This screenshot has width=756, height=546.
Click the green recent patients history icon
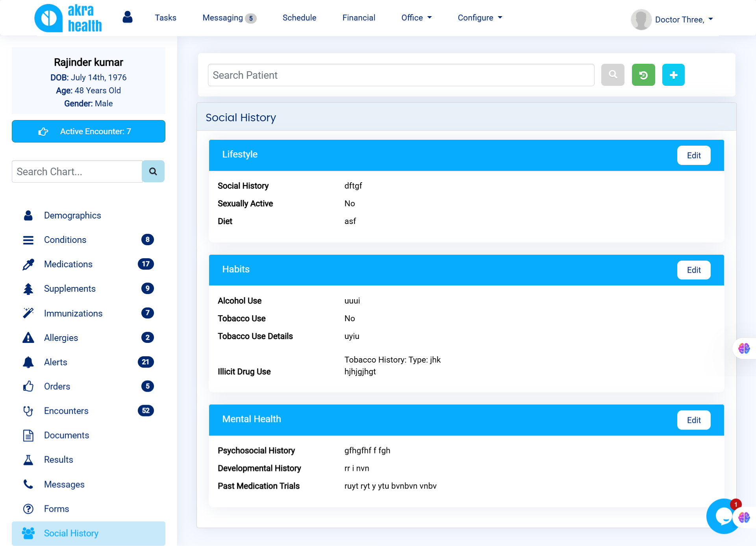[x=643, y=75]
